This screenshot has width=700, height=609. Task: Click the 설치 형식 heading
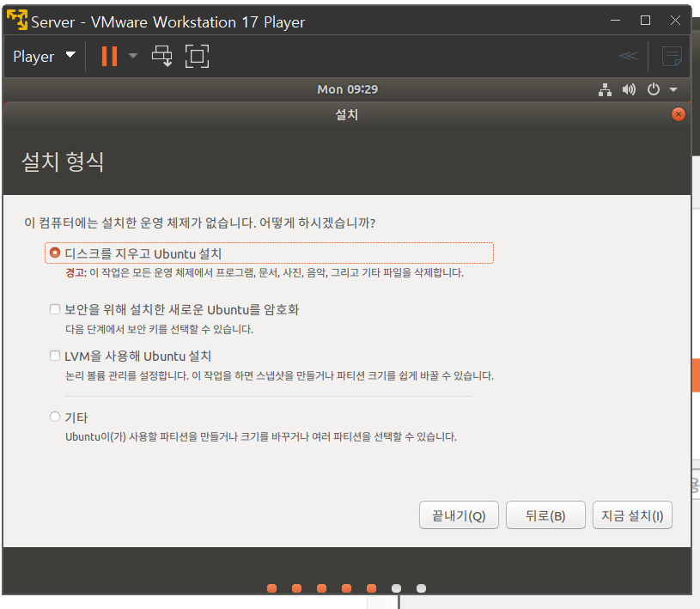pos(63,161)
